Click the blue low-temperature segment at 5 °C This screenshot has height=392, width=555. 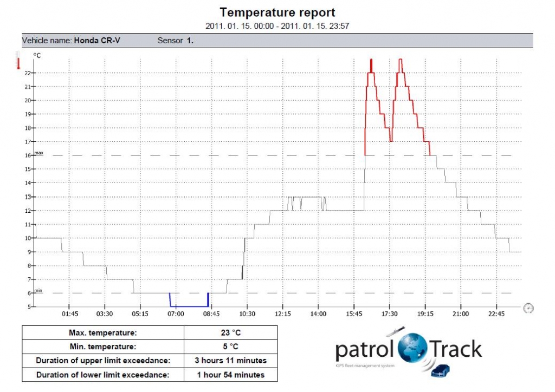pos(189,306)
